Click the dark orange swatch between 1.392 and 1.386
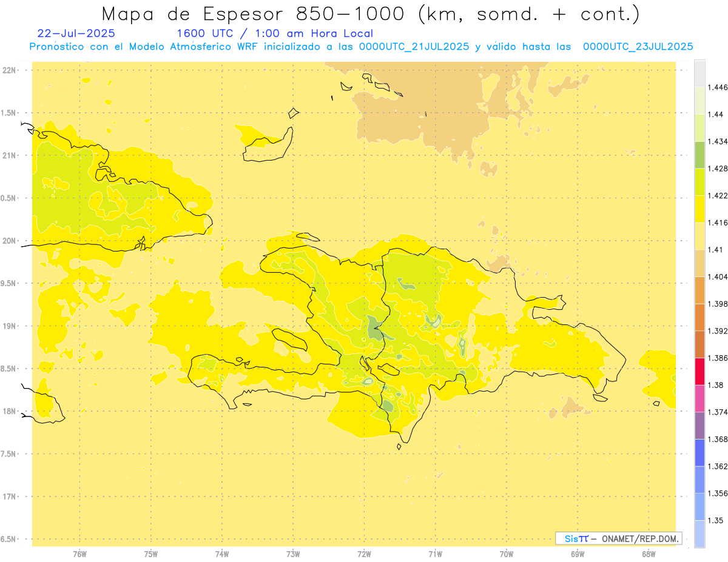Viewport: 728px width, 562px height. pos(699,344)
